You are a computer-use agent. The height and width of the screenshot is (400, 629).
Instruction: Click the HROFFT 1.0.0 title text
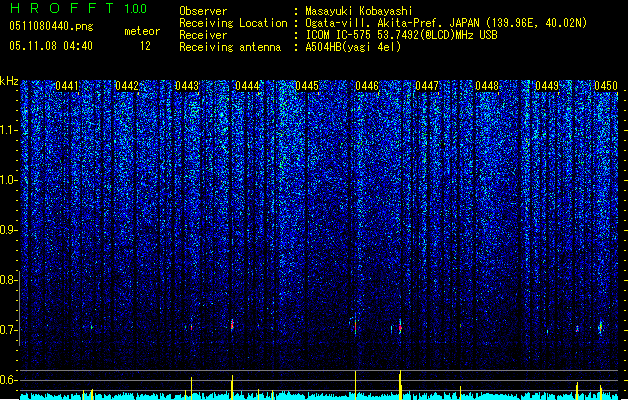[78, 8]
